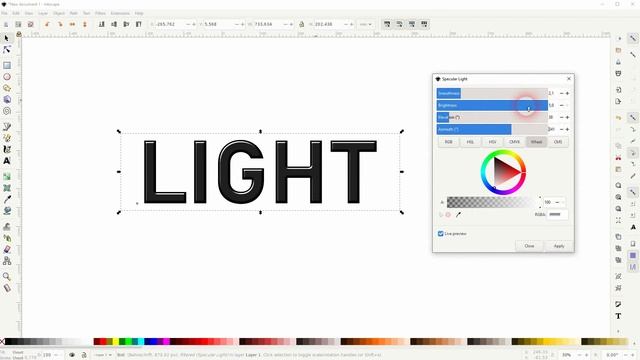
Task: Switch color mode to CMYK
Action: click(514, 142)
